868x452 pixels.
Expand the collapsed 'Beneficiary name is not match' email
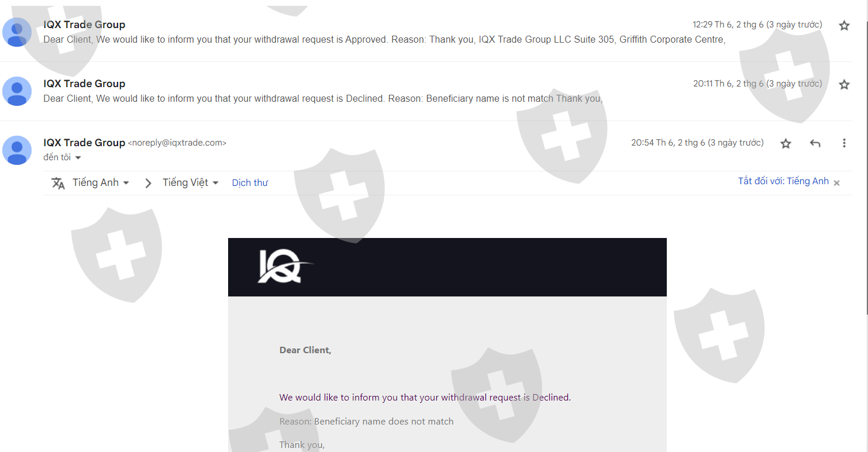(426, 91)
